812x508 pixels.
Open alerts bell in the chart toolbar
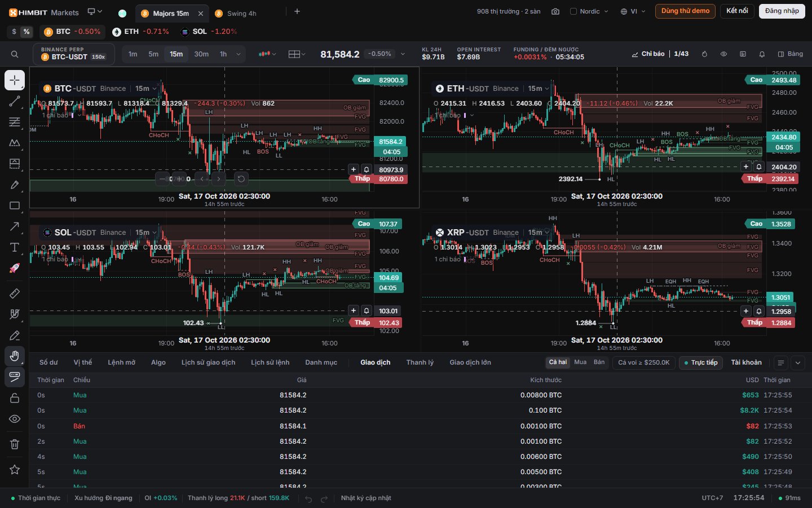pos(762,54)
